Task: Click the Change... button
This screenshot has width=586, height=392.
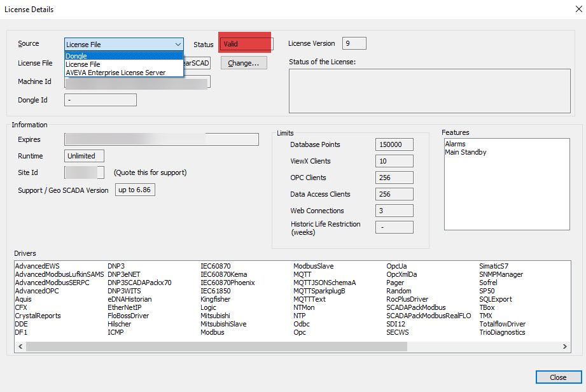Action: click(244, 63)
